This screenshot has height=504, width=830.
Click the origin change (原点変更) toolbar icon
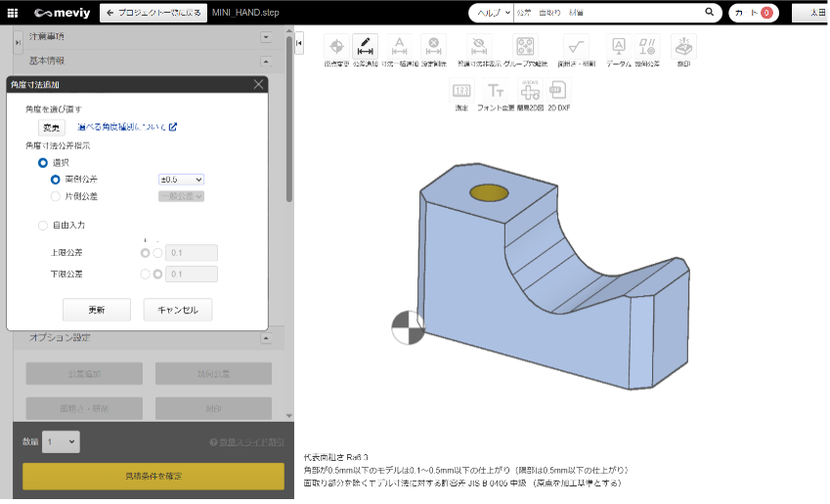click(336, 47)
